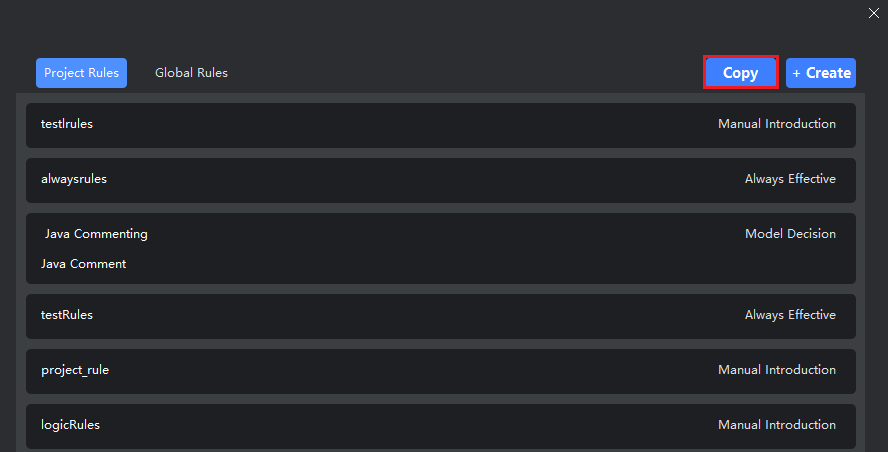Switch to the Project Rules tab
Image resolution: width=888 pixels, height=452 pixels.
[81, 73]
